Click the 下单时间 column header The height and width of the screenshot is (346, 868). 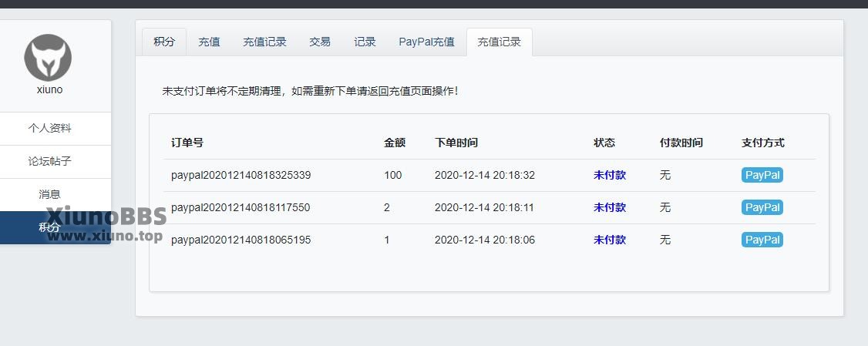pyautogui.click(x=456, y=143)
